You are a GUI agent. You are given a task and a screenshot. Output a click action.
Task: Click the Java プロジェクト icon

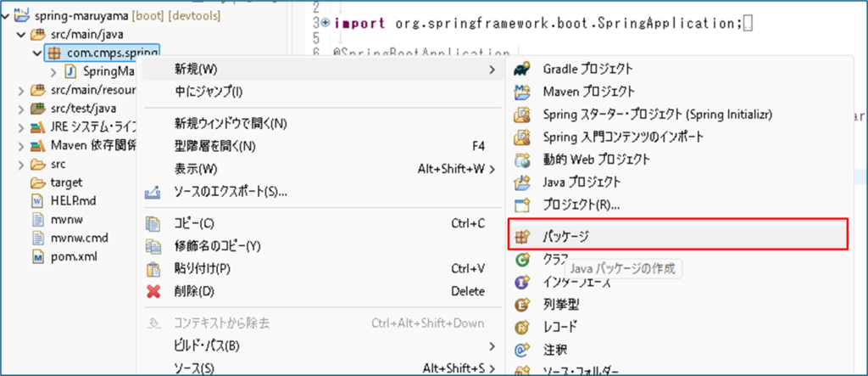pos(523,182)
